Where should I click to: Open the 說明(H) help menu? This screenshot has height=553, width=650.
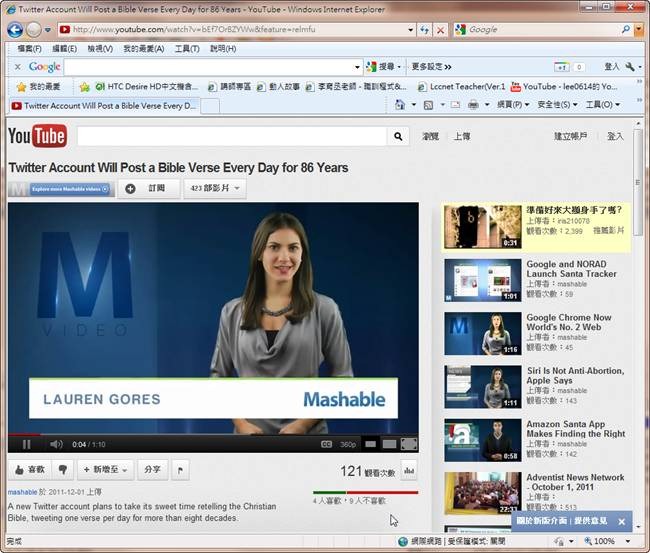click(223, 49)
